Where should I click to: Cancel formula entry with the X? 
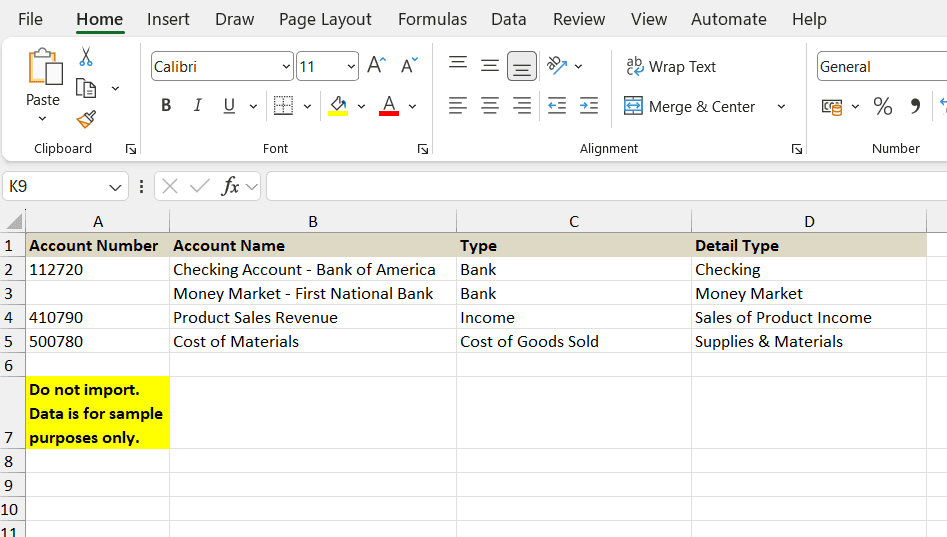170,186
